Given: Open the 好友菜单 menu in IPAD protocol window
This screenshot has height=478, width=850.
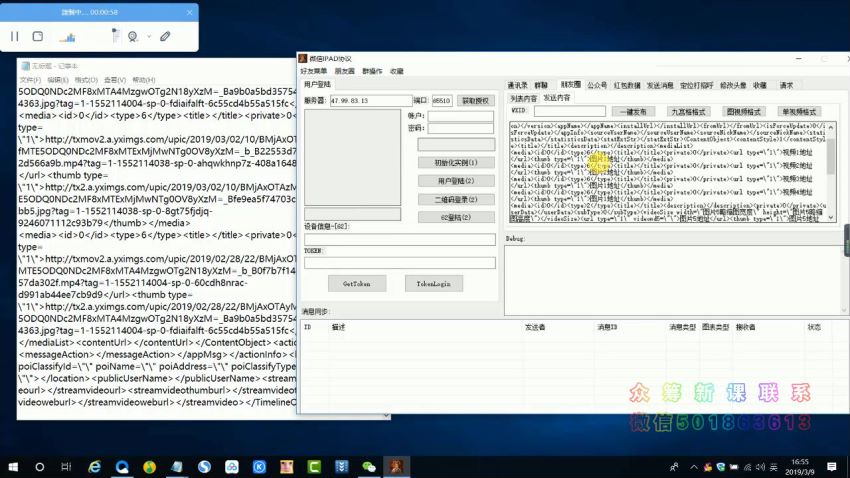Looking at the screenshot, I should click(x=314, y=71).
